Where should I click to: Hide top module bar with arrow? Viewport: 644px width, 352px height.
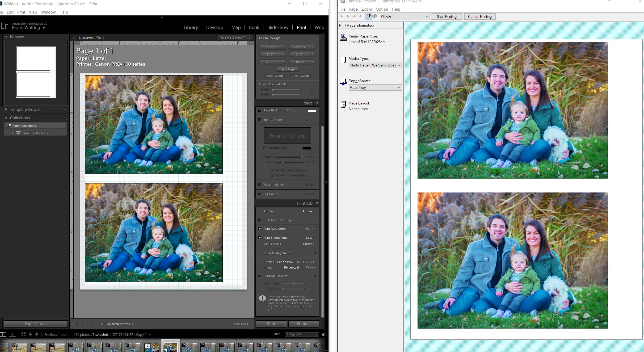(162, 18)
